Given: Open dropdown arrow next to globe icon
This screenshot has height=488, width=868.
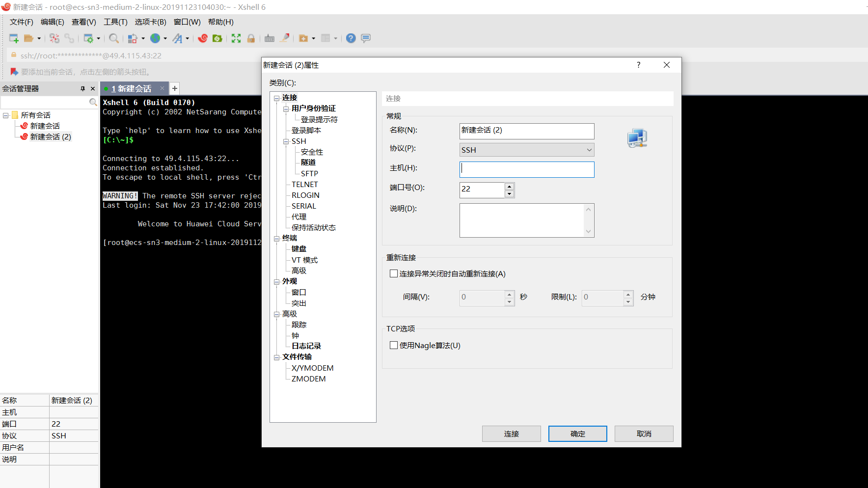Looking at the screenshot, I should pyautogui.click(x=165, y=38).
